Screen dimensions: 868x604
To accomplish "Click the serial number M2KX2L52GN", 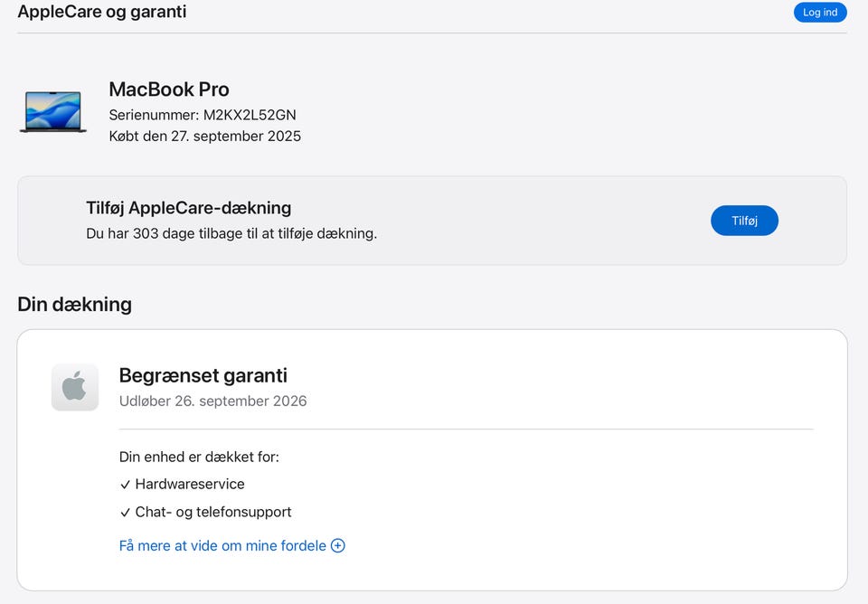I will (249, 115).
